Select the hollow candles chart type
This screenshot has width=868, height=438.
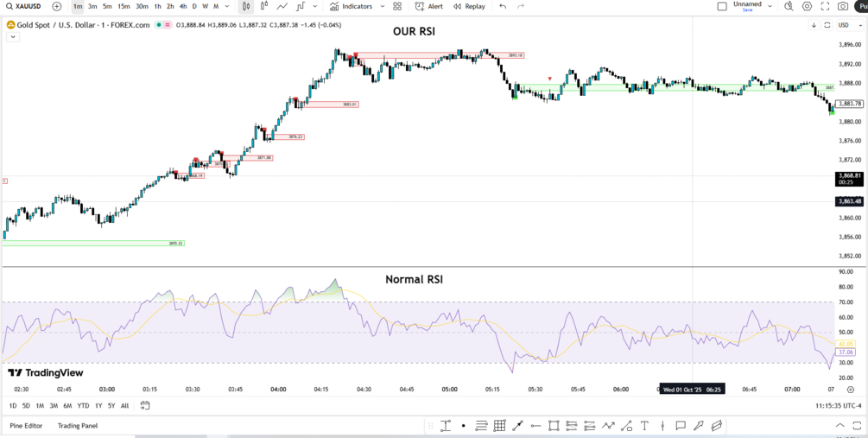(x=264, y=7)
